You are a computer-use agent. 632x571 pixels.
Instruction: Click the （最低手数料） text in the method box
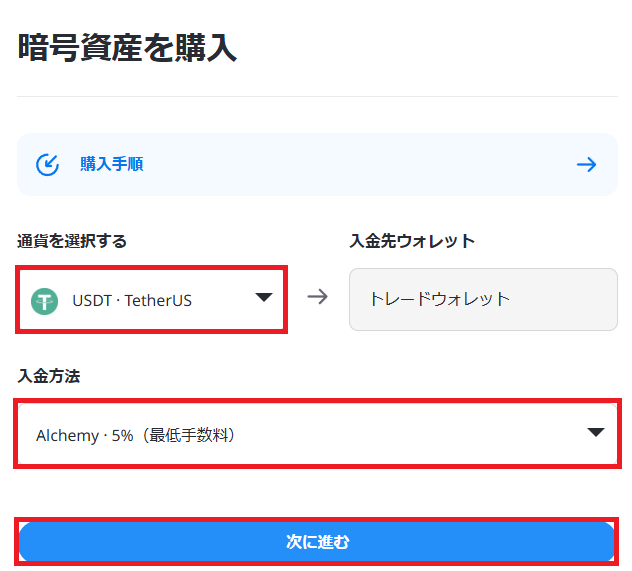pyautogui.click(x=189, y=435)
